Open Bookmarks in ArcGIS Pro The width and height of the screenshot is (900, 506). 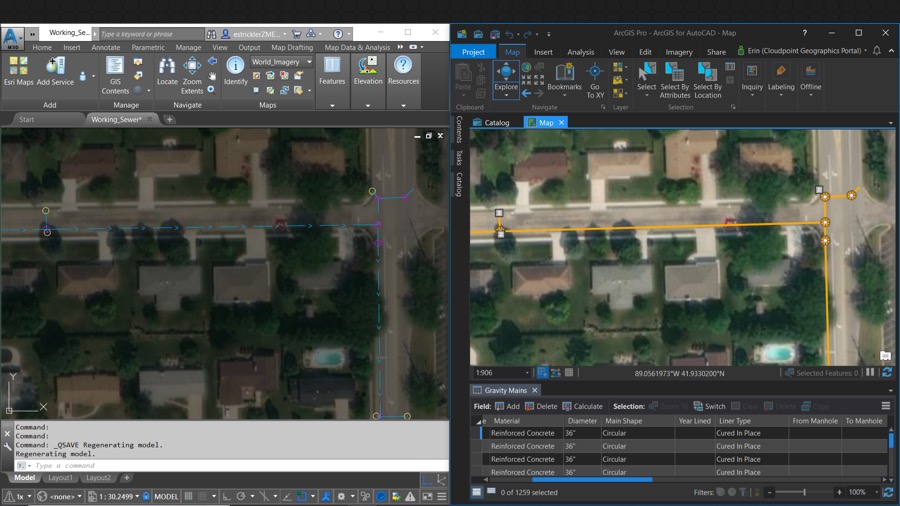tap(564, 79)
